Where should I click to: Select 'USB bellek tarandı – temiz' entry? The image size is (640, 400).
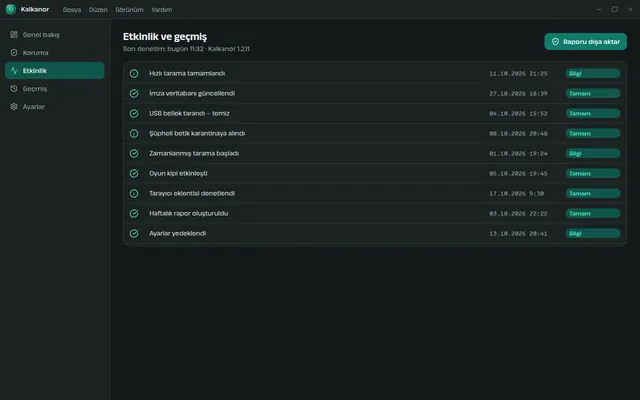pyautogui.click(x=189, y=113)
